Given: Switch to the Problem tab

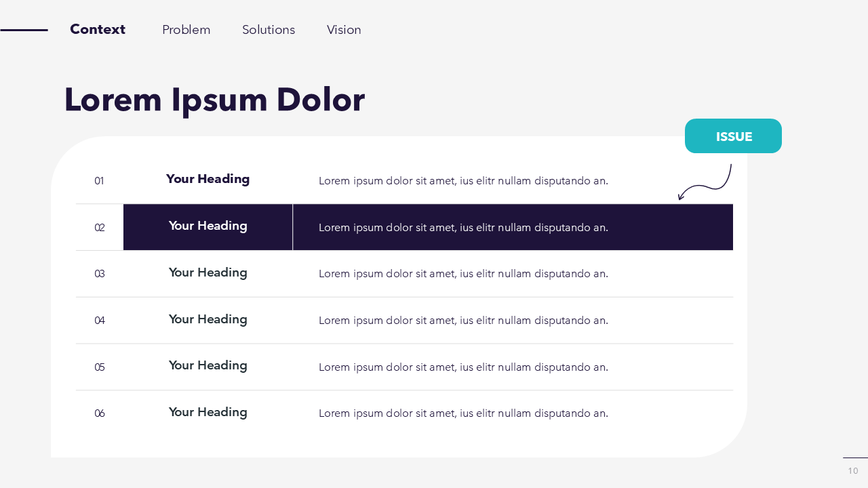Looking at the screenshot, I should point(186,30).
